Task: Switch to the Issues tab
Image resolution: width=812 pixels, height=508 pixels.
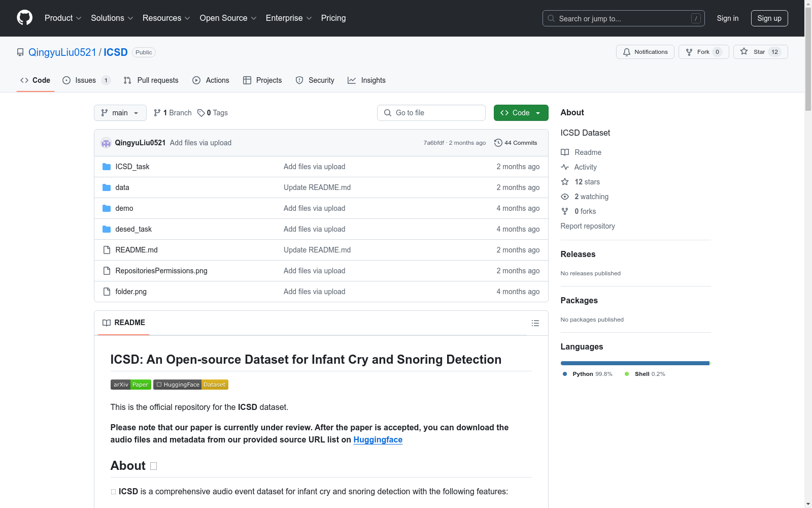Action: coord(85,80)
